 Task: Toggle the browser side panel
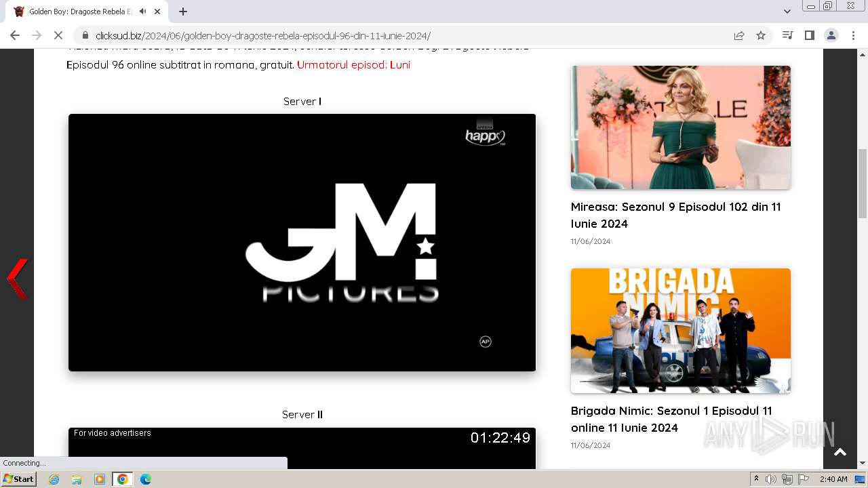click(809, 35)
